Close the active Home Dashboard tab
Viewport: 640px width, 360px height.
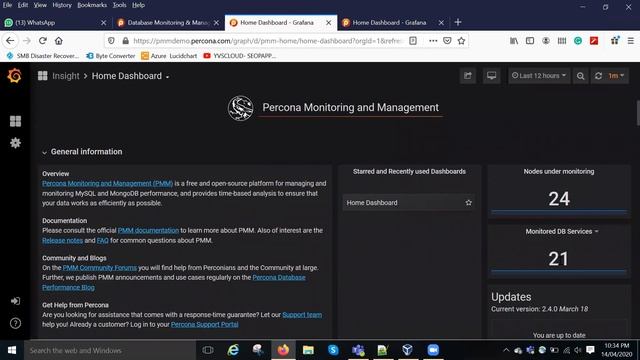tap(329, 23)
